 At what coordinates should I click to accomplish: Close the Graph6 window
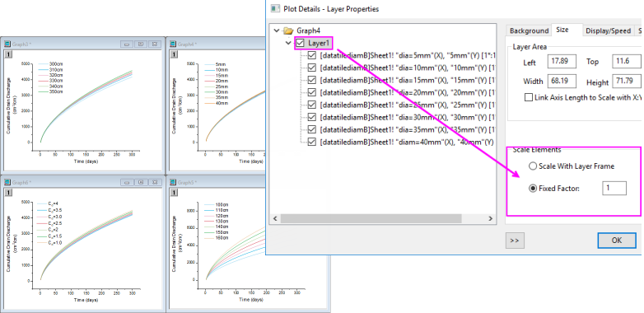154,182
